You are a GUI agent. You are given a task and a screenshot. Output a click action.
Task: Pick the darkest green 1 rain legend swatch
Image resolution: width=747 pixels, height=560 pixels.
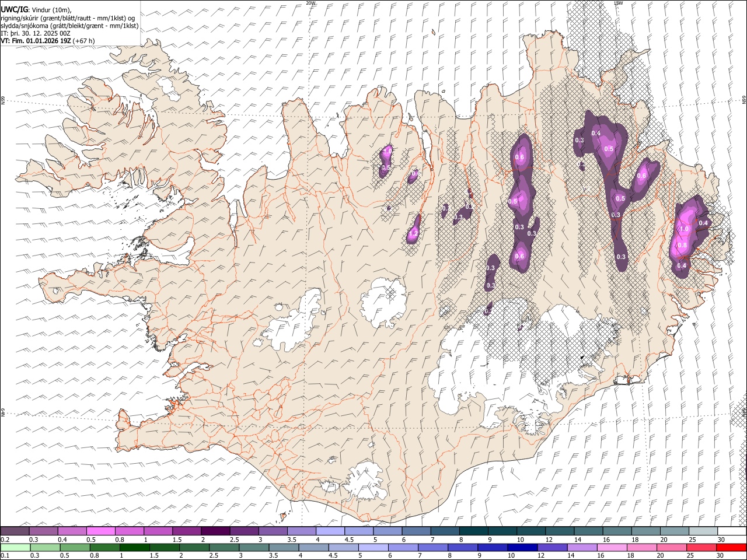coord(135,547)
